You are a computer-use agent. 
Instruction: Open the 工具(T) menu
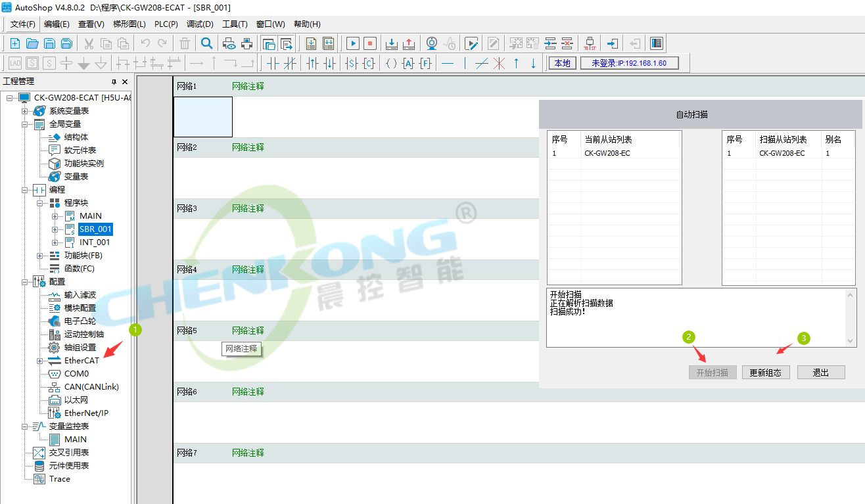point(235,24)
